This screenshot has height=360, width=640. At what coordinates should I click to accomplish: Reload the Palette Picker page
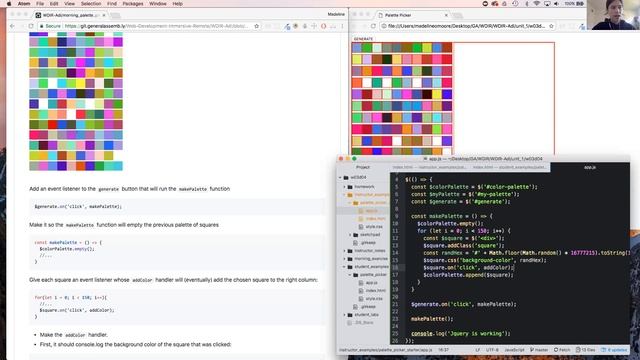(373, 26)
